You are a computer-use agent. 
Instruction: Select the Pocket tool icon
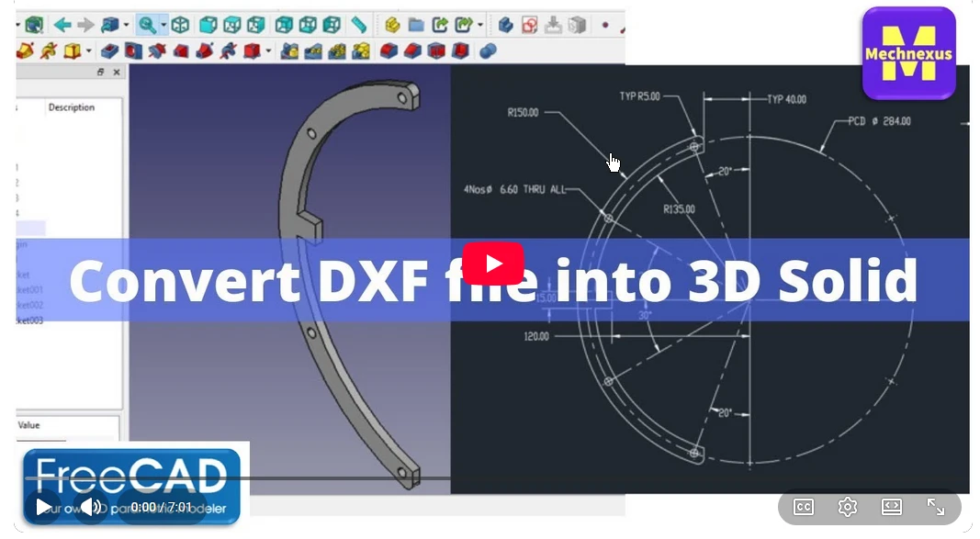pos(109,51)
